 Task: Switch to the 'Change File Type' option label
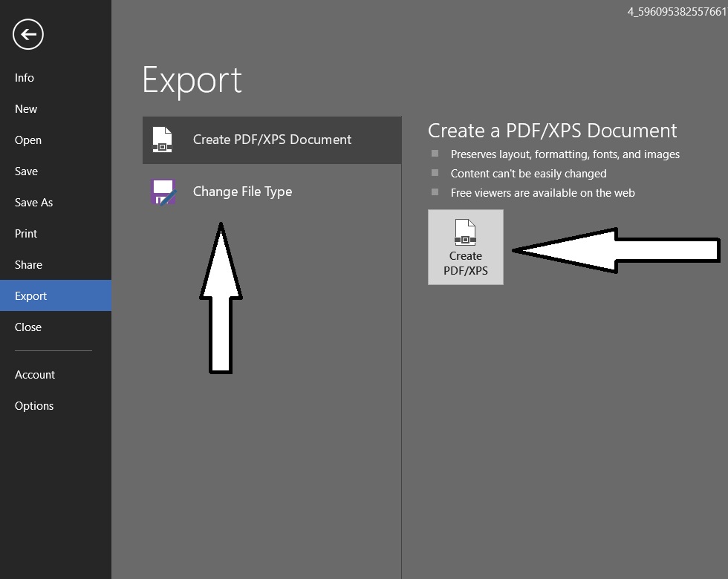(242, 192)
